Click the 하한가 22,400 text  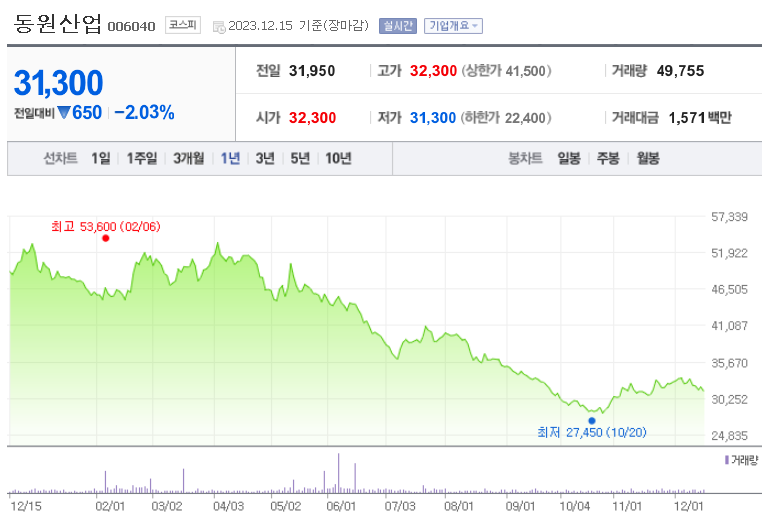pos(506,118)
